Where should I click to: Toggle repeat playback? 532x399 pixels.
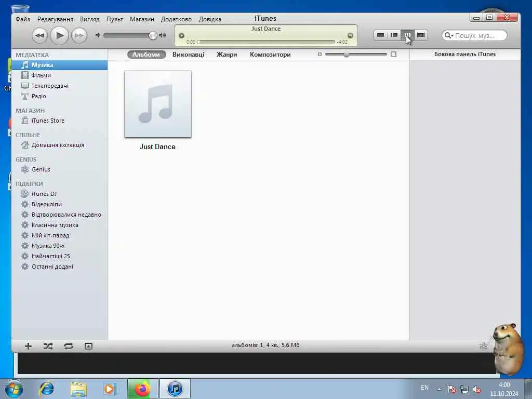(69, 346)
